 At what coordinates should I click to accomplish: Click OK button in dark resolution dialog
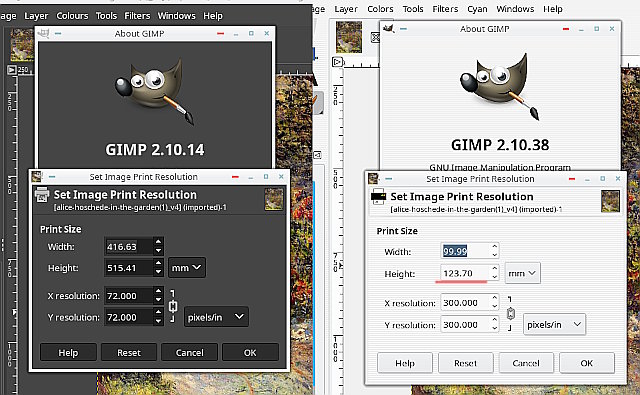click(x=250, y=352)
